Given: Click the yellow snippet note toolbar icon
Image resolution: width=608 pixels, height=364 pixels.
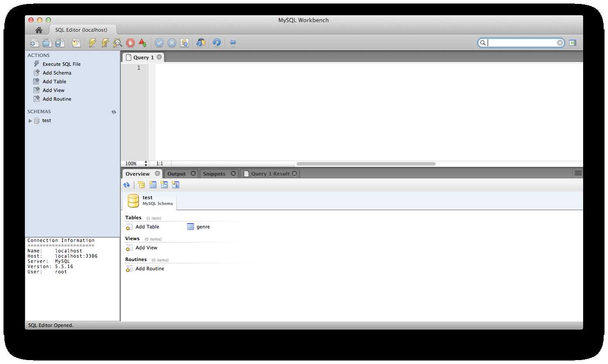Looking at the screenshot, I should pyautogui.click(x=76, y=43).
